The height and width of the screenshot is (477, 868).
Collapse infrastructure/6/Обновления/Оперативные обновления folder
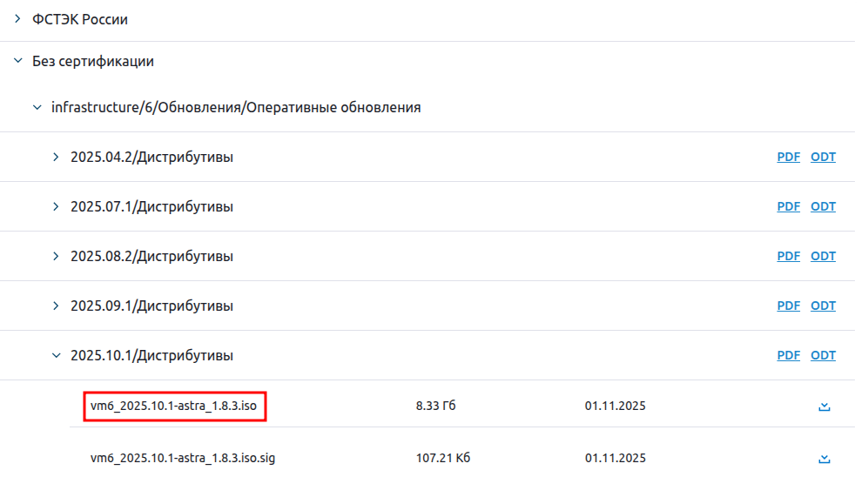coord(36,108)
